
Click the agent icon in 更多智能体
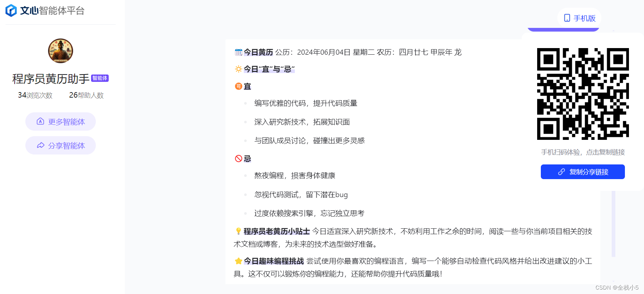click(x=40, y=121)
